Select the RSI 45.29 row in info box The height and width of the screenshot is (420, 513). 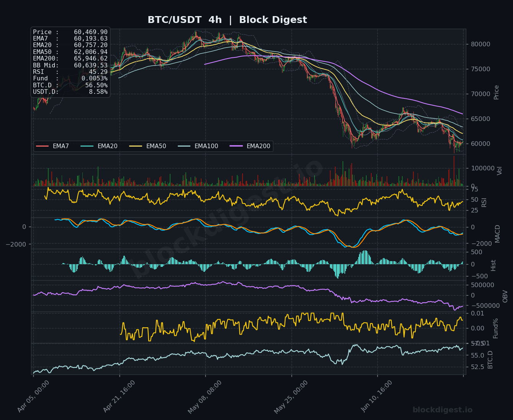click(x=70, y=72)
